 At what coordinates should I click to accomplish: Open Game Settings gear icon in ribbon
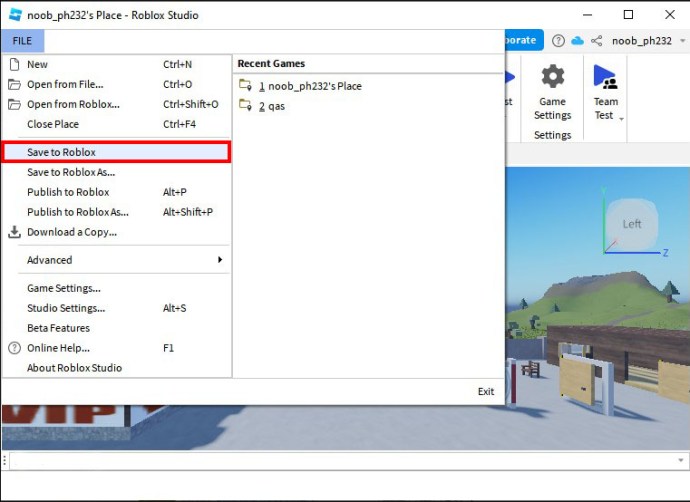tap(553, 77)
